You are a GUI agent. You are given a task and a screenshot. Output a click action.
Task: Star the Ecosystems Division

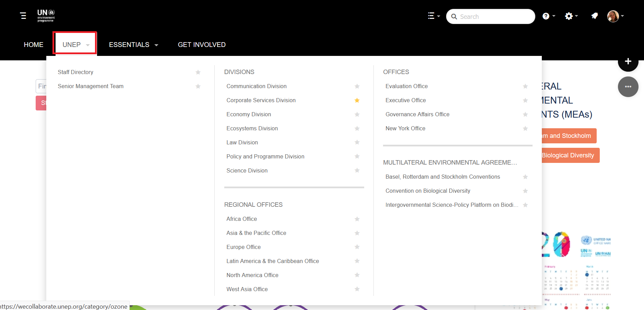click(357, 128)
